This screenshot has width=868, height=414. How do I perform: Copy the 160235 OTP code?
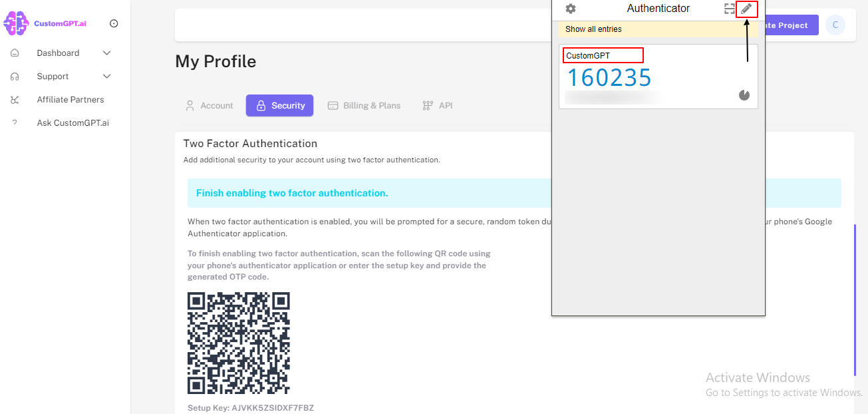pyautogui.click(x=609, y=77)
